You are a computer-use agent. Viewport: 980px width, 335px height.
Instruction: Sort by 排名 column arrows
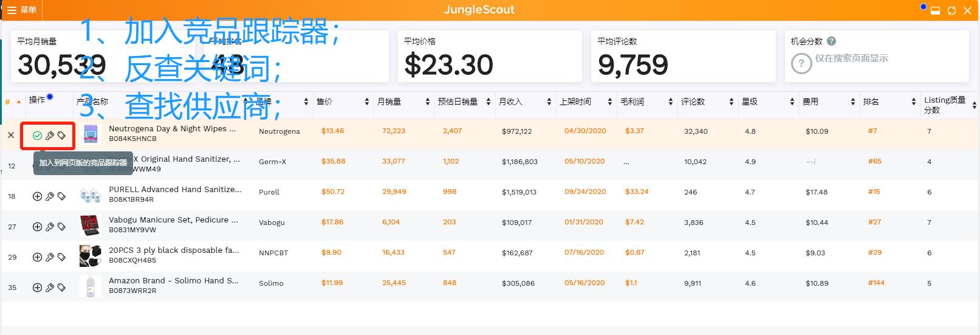pyautogui.click(x=914, y=102)
